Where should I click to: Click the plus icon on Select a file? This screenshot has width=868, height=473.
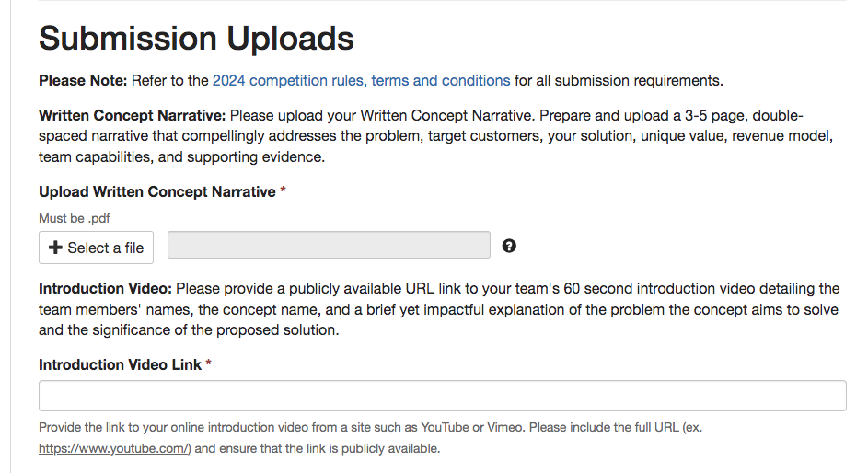tap(55, 248)
